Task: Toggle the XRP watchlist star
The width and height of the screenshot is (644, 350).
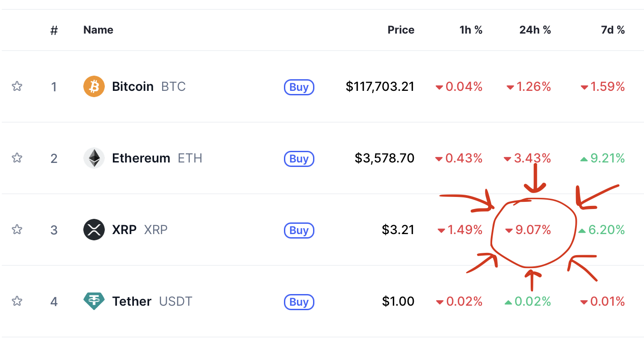Action: pyautogui.click(x=17, y=229)
